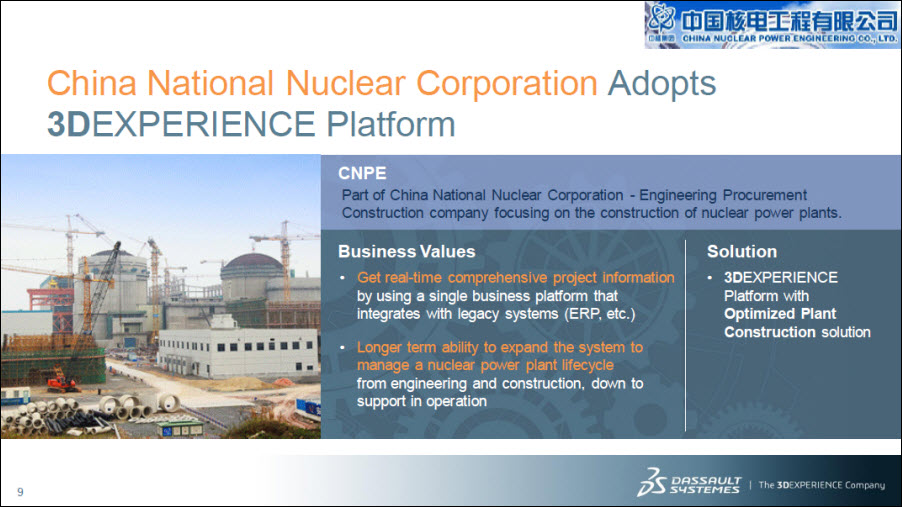
Task: Click the slide number 9
Action: (20, 492)
